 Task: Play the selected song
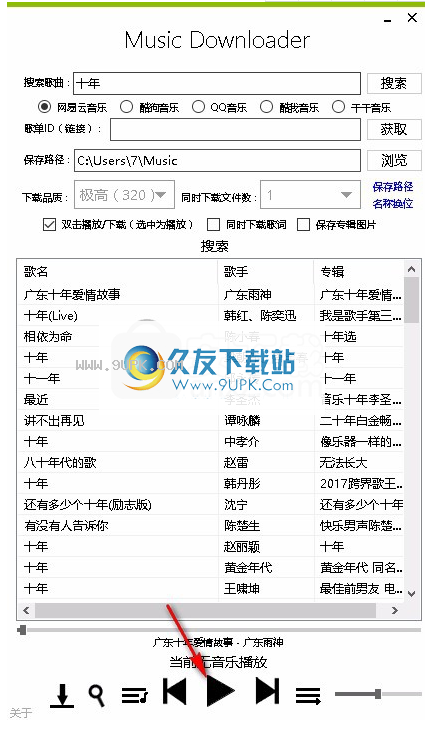pyautogui.click(x=220, y=691)
